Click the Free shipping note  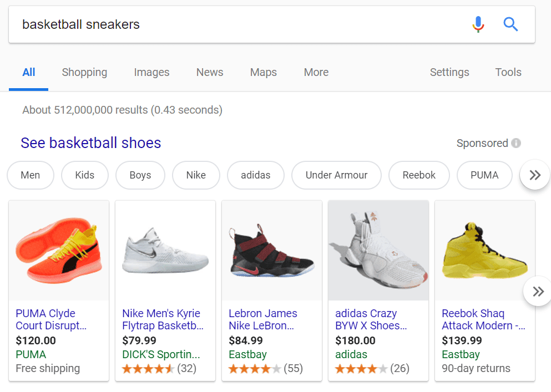48,369
